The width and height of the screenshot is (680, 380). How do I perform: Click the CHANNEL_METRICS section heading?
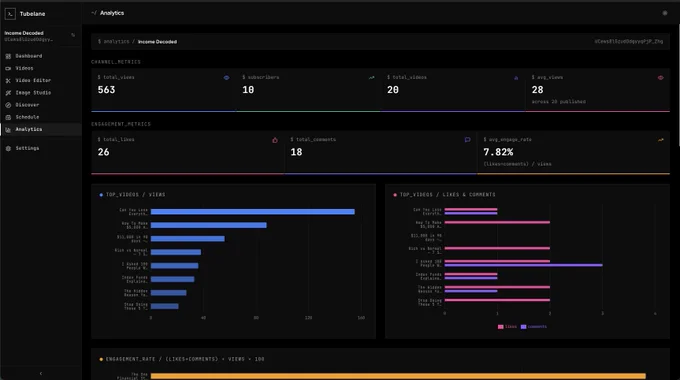(x=116, y=62)
